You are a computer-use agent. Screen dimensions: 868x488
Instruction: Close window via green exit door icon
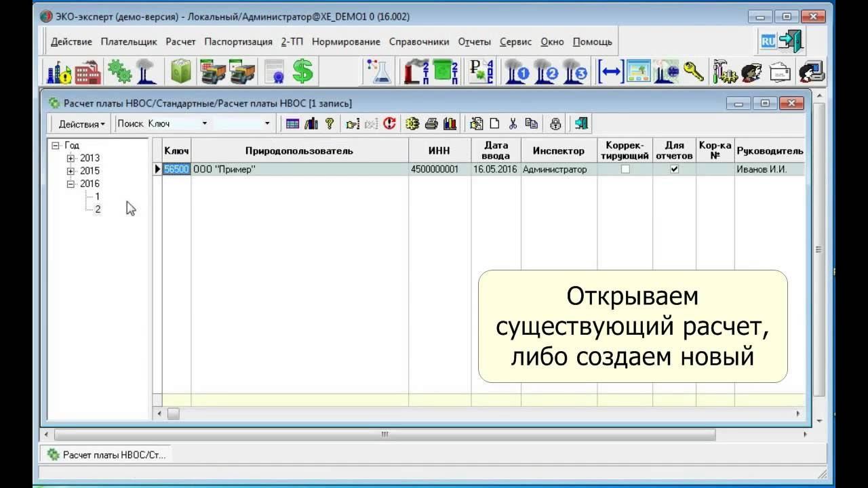click(x=581, y=123)
